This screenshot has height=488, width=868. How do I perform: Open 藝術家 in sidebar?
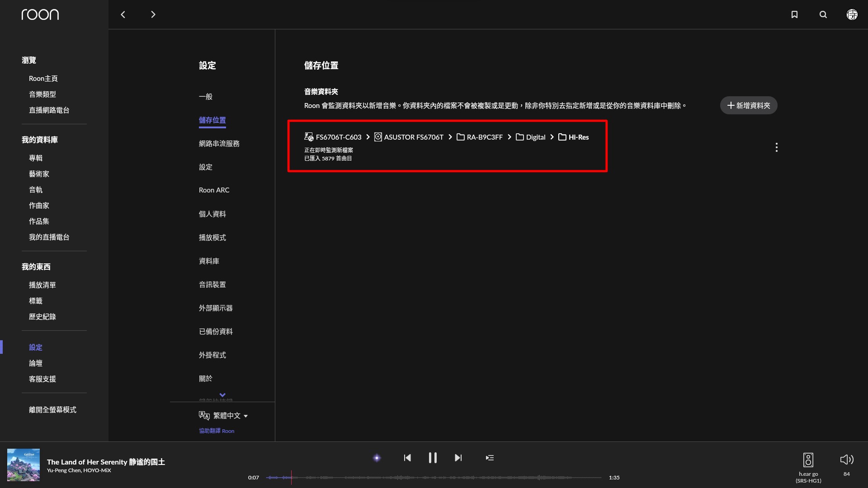point(39,174)
